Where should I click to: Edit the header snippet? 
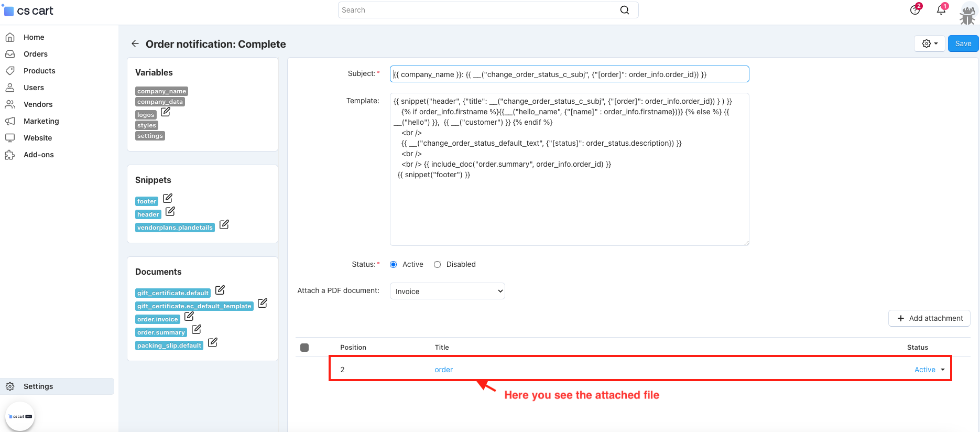(170, 211)
